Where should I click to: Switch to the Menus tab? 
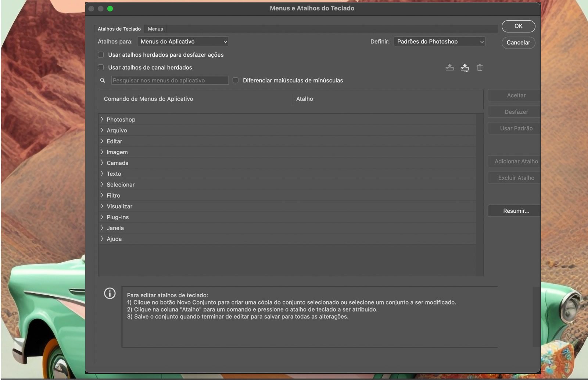(x=155, y=29)
